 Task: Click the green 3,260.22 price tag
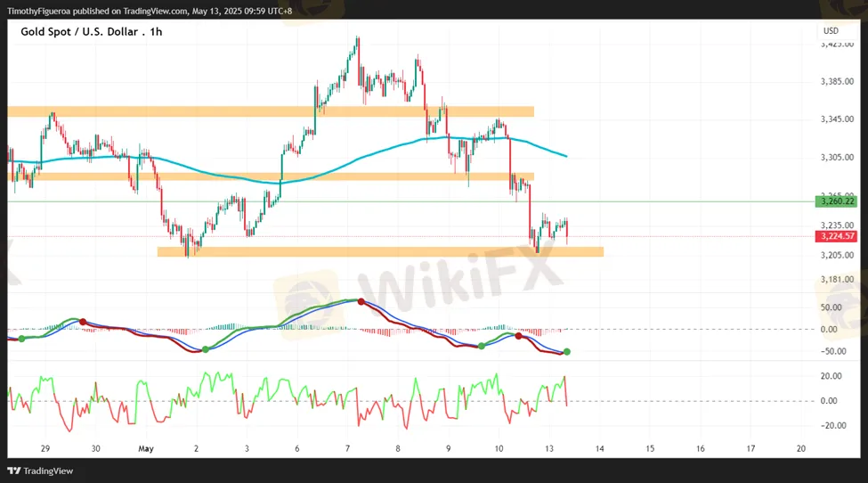pos(836,201)
